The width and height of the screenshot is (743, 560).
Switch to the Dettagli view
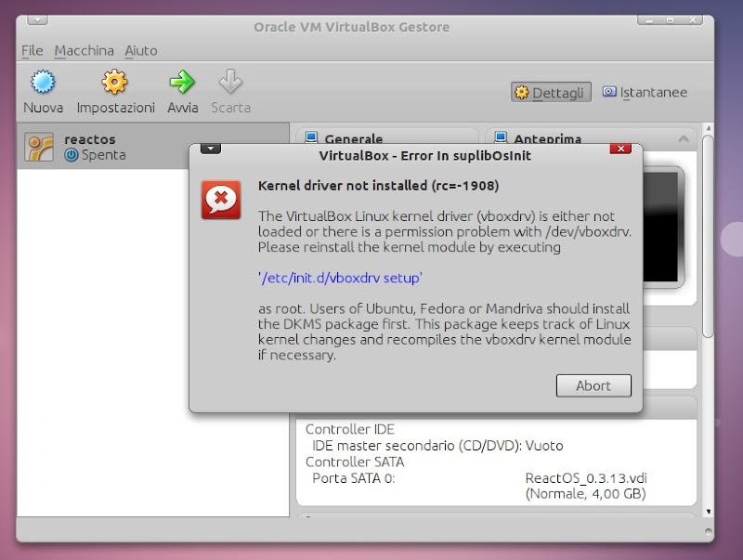[551, 92]
